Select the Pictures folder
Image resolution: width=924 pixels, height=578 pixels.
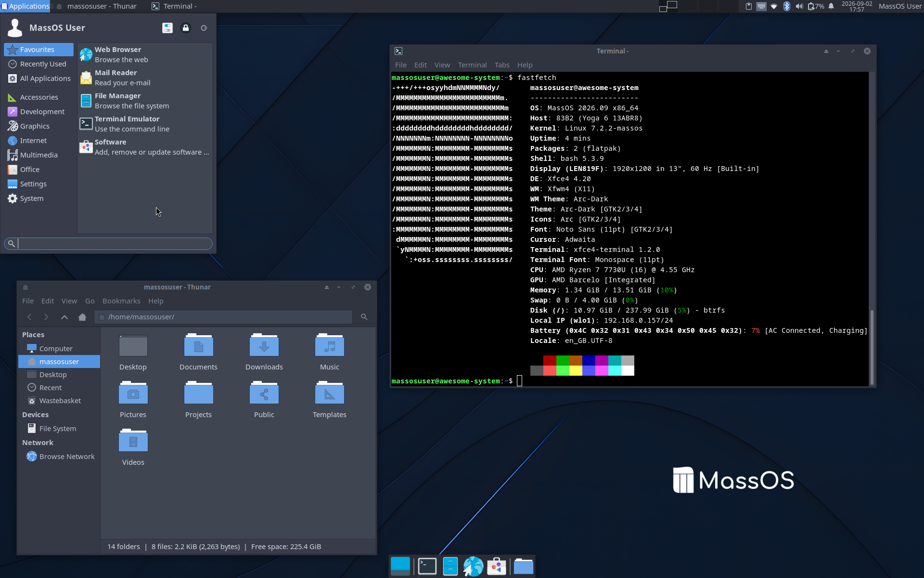133,394
